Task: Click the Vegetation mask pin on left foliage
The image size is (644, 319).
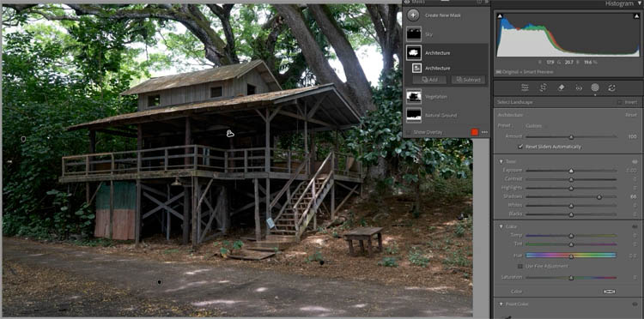Action: pyautogui.click(x=23, y=139)
